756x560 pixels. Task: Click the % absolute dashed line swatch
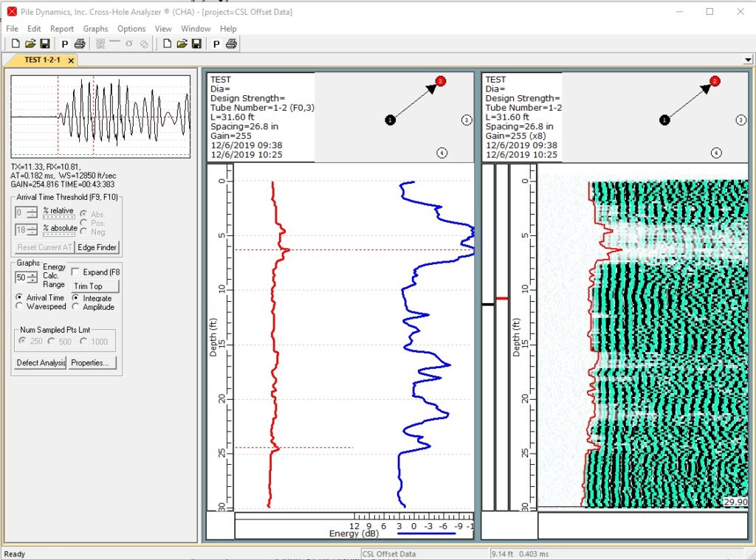[59, 234]
